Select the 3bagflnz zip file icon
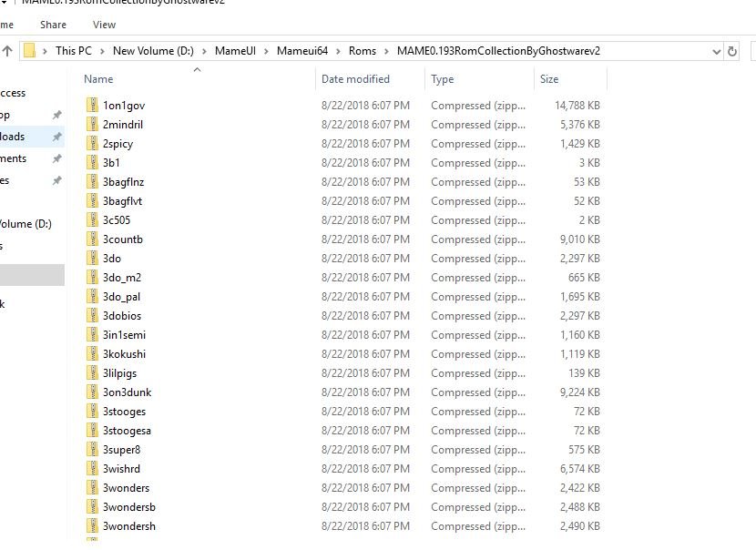The image size is (756, 550). [x=92, y=182]
